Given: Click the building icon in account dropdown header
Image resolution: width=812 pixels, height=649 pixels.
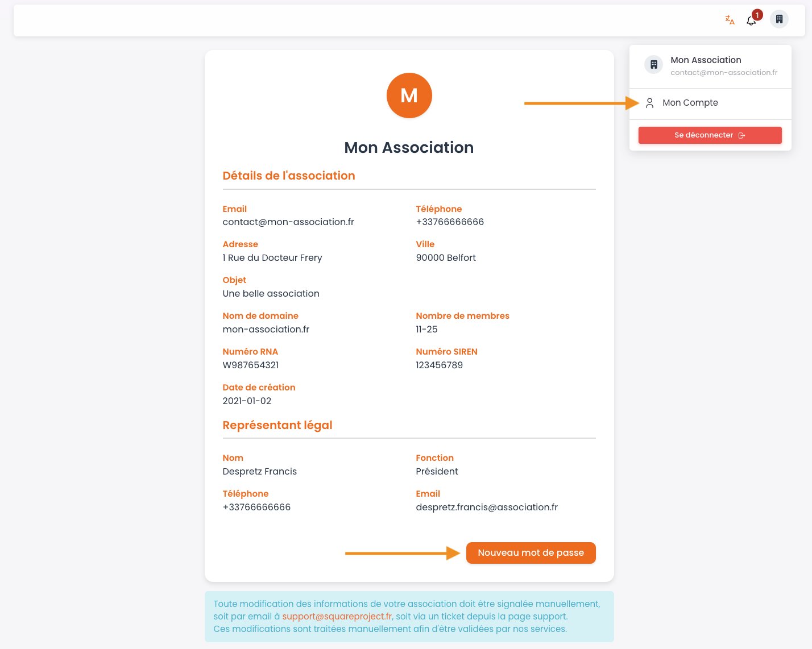Looking at the screenshot, I should (653, 65).
